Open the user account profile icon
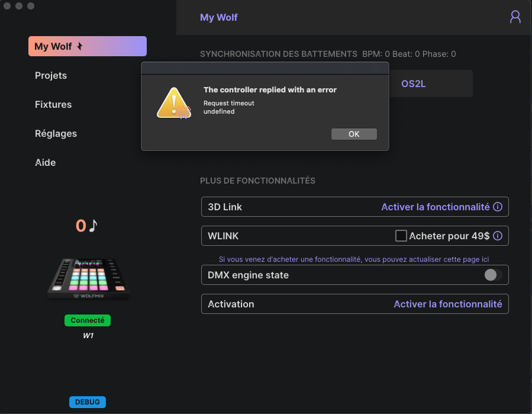This screenshot has width=532, height=414. (x=515, y=17)
